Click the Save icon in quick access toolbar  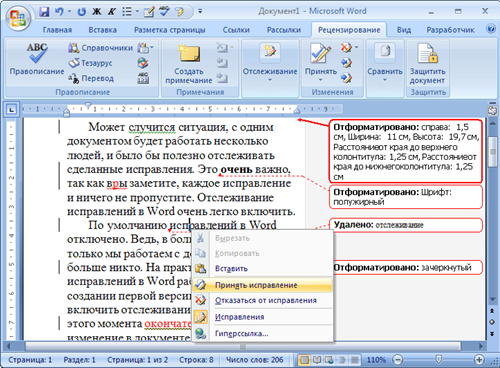coord(44,12)
